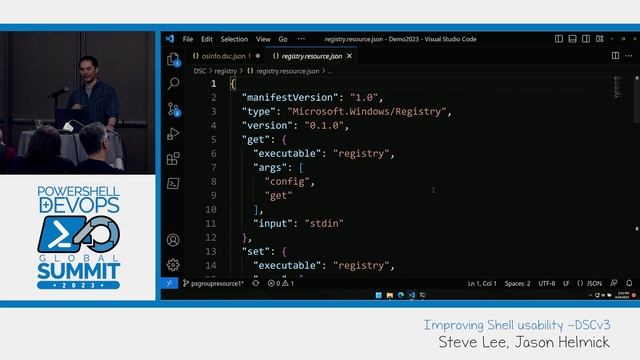Open the feedback icon in status bar
Image resolution: width=640 pixels, height=360 pixels.
[613, 283]
